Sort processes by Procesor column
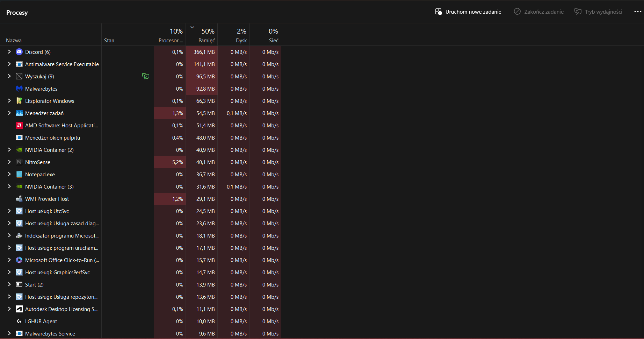 click(x=170, y=35)
